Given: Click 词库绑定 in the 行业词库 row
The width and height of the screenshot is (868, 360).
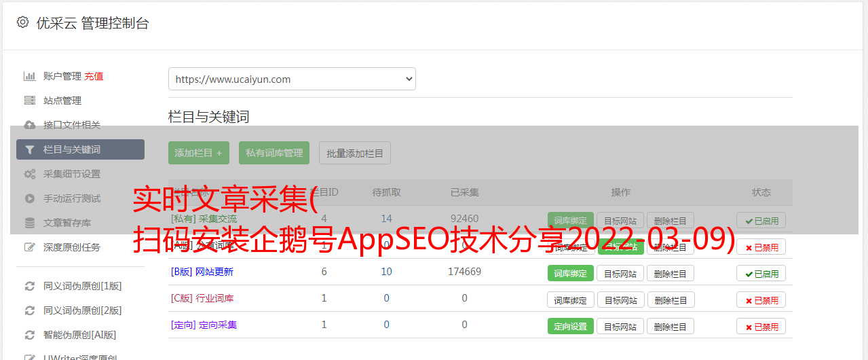Looking at the screenshot, I should 571,300.
